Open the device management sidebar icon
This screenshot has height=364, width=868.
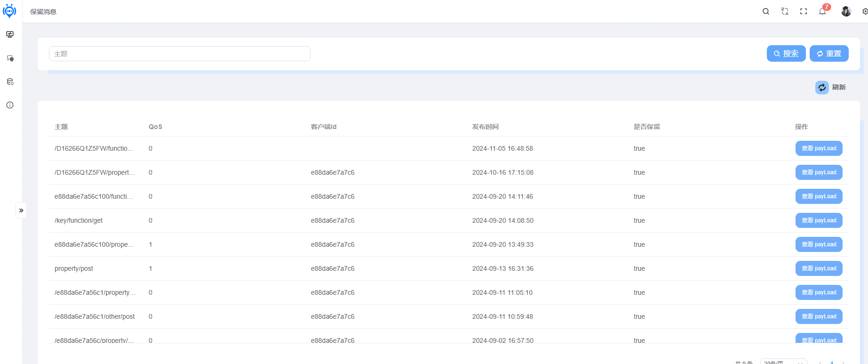point(10,58)
